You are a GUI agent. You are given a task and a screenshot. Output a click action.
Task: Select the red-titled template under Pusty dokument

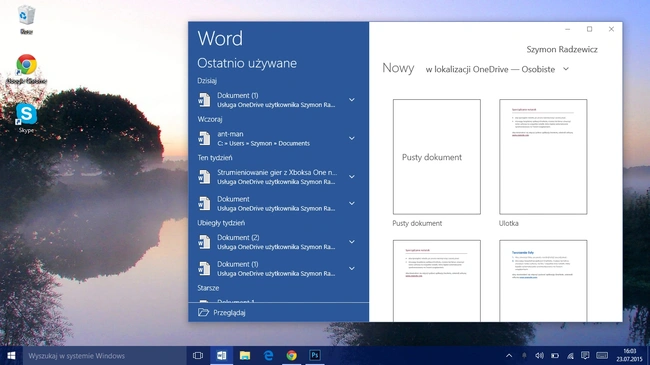(x=437, y=281)
